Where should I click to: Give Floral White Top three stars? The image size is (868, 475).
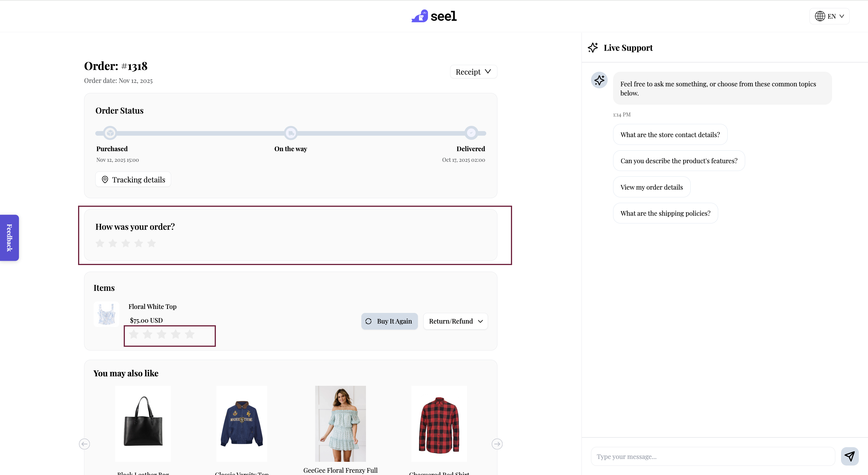pyautogui.click(x=162, y=334)
